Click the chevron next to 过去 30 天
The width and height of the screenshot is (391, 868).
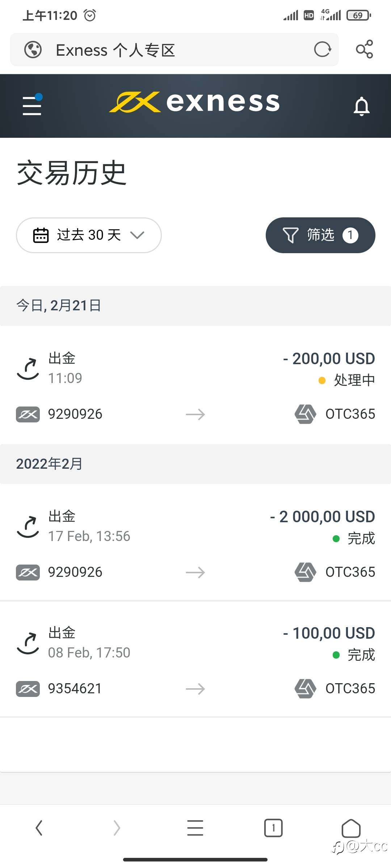click(137, 235)
